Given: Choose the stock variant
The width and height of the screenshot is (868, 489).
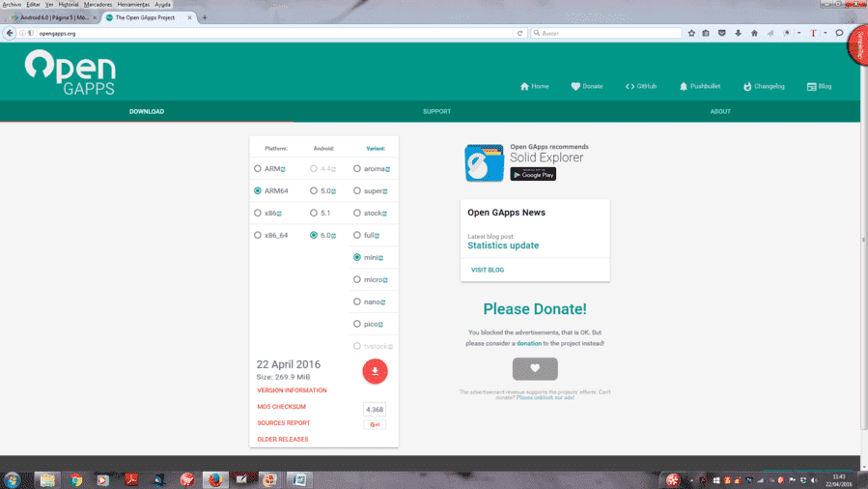Looking at the screenshot, I should click(x=357, y=213).
